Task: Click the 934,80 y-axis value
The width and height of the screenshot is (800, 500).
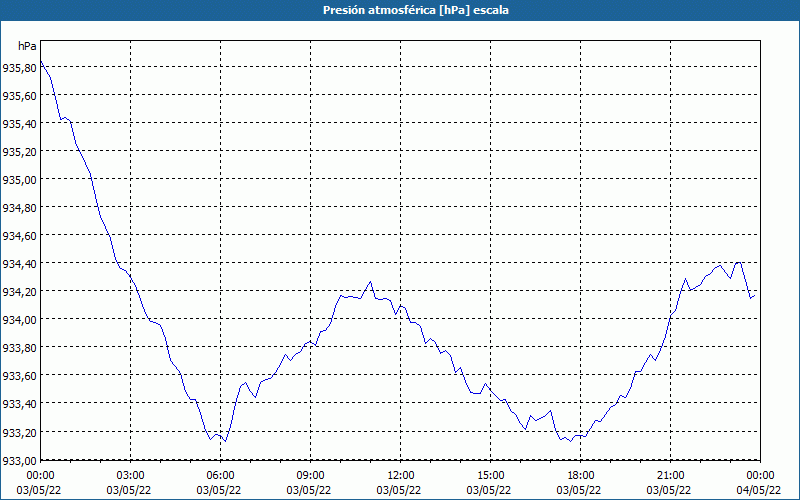Action: click(x=18, y=208)
